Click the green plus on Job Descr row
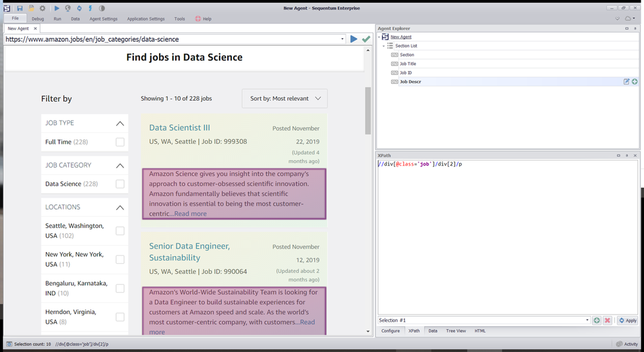Viewport: 644px width, 352px height. click(635, 81)
